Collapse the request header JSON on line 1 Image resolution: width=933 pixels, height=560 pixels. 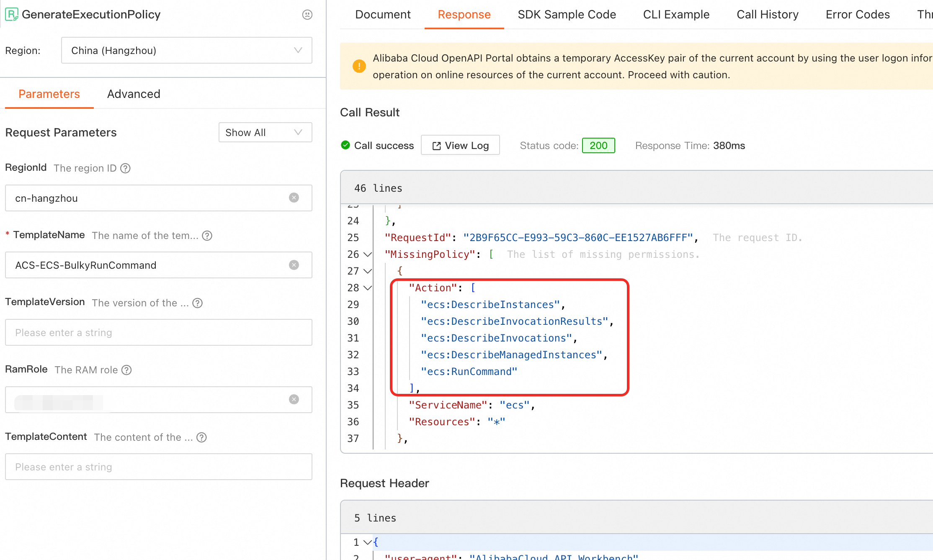click(367, 542)
